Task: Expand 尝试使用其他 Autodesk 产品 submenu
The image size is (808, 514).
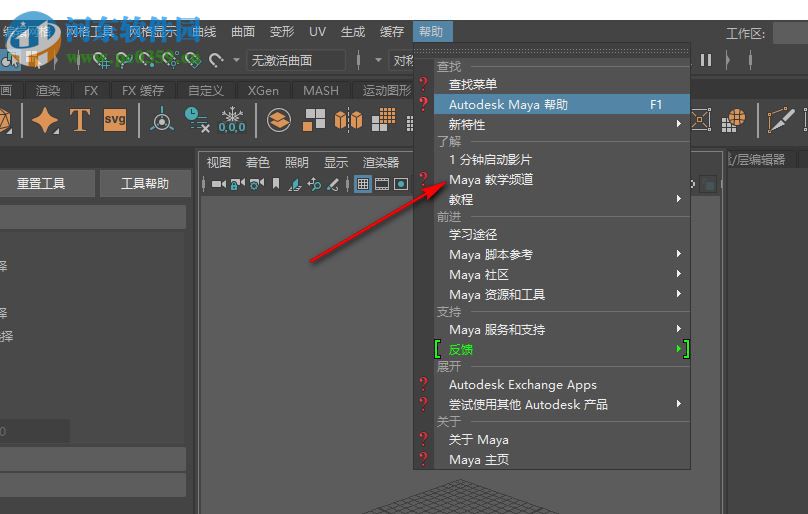Action: [x=562, y=405]
